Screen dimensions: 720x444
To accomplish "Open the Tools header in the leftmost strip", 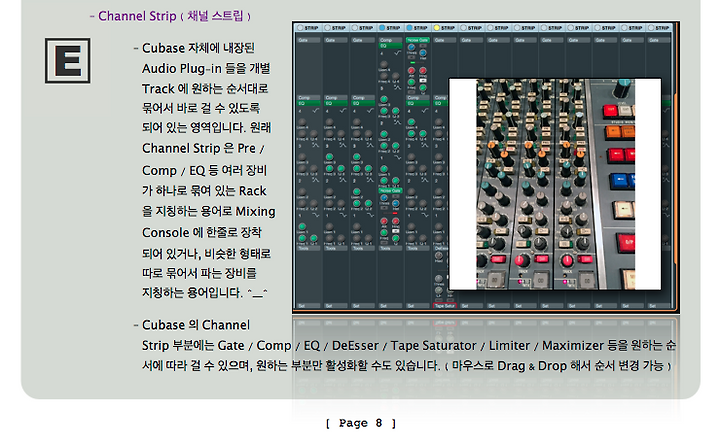I will 308,248.
